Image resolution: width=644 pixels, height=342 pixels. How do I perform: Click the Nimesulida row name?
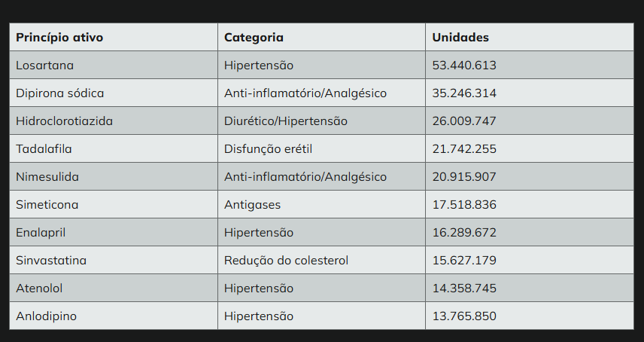pyautogui.click(x=114, y=176)
